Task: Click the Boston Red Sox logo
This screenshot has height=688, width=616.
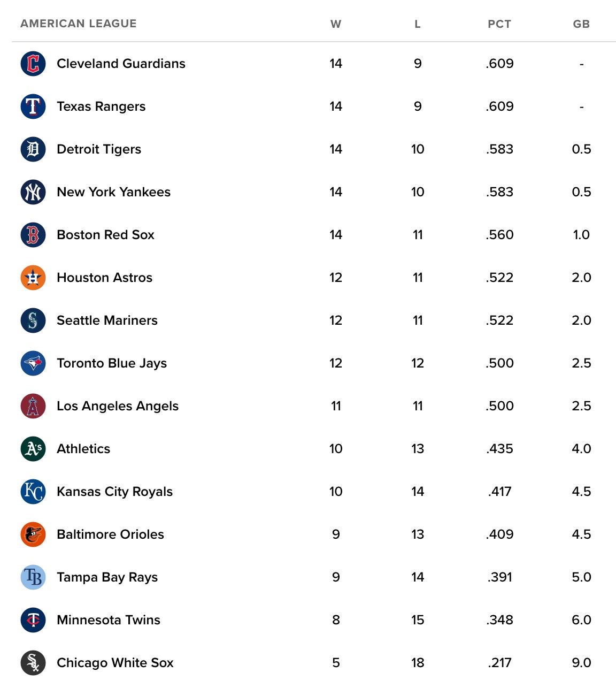Action: (33, 235)
